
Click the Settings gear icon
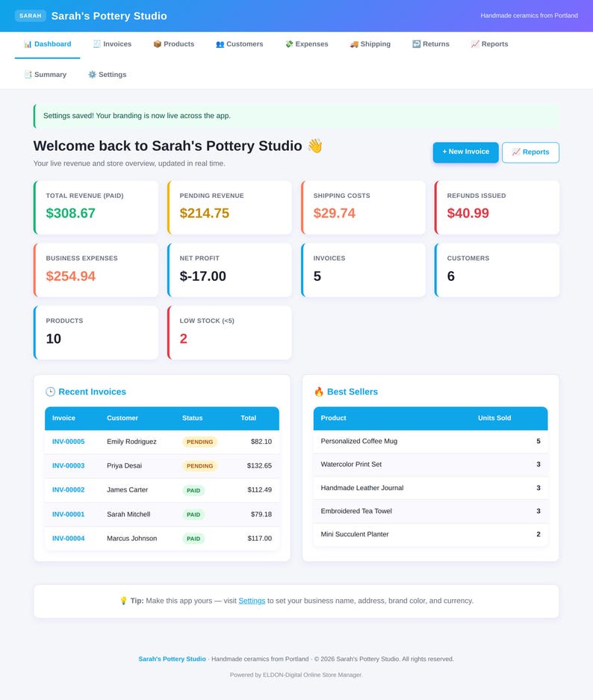tap(92, 75)
